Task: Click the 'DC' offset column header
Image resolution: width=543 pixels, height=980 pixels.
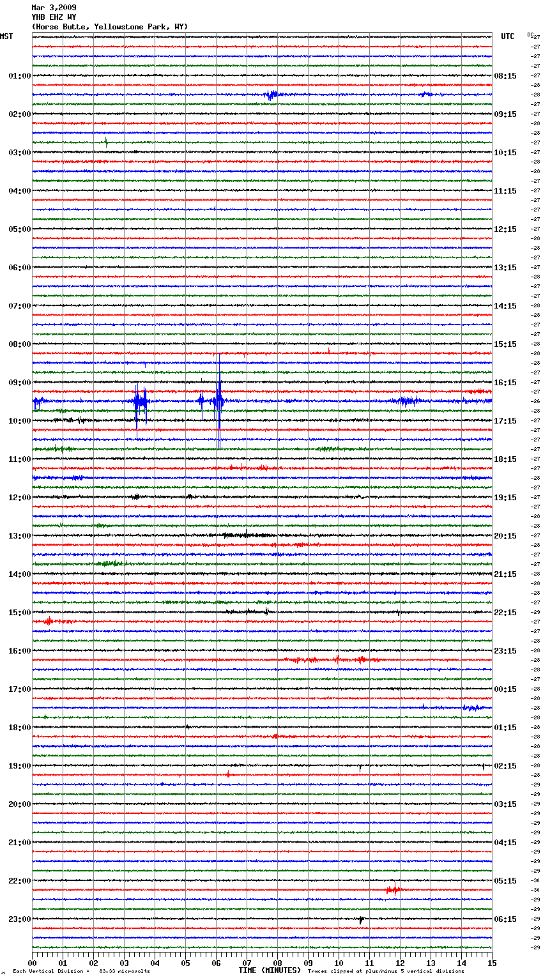Action: pos(530,34)
